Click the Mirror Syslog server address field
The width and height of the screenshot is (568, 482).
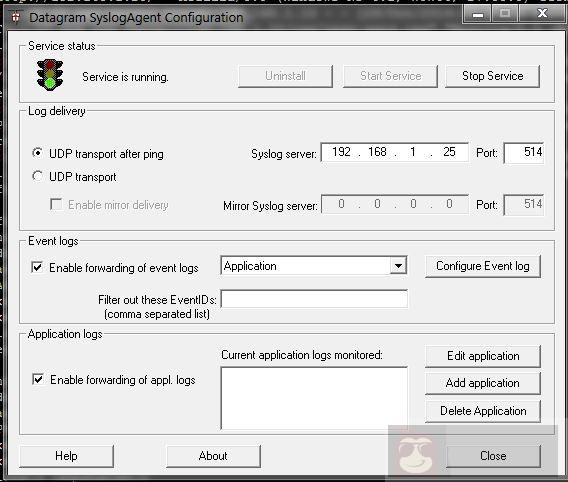[x=394, y=204]
